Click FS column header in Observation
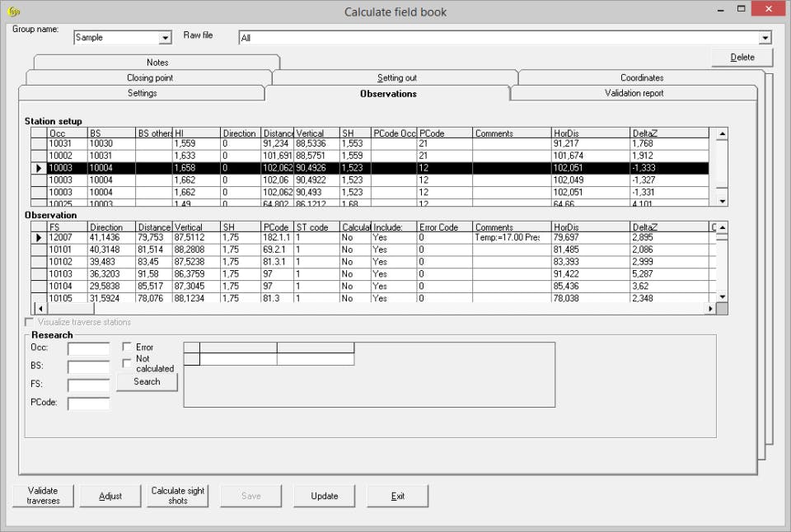 coord(68,227)
